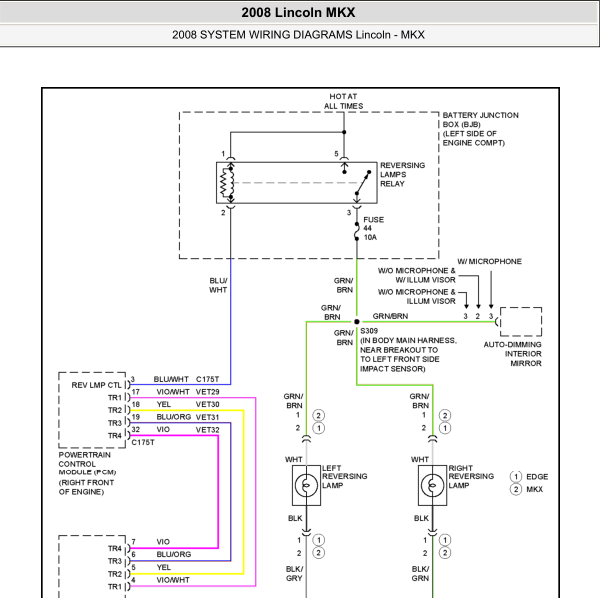Click the lower module pin 4 "VIO/WHT" label
The width and height of the screenshot is (600, 598).
(x=173, y=580)
